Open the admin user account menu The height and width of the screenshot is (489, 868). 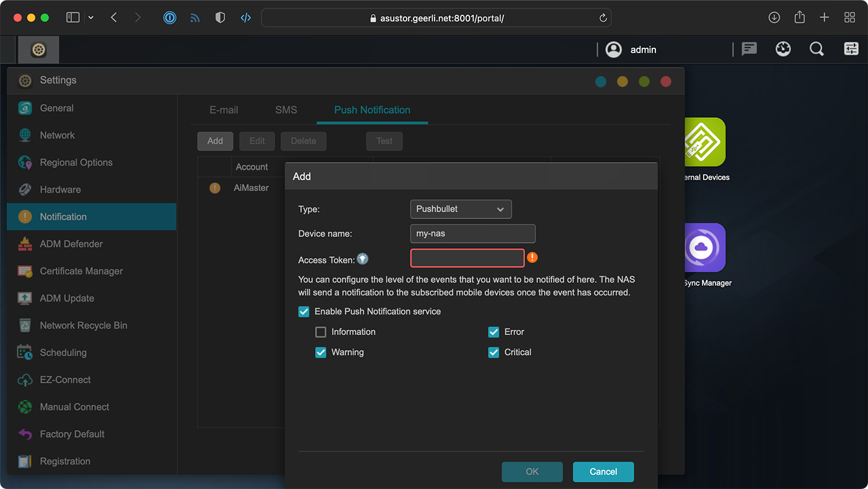click(x=631, y=50)
